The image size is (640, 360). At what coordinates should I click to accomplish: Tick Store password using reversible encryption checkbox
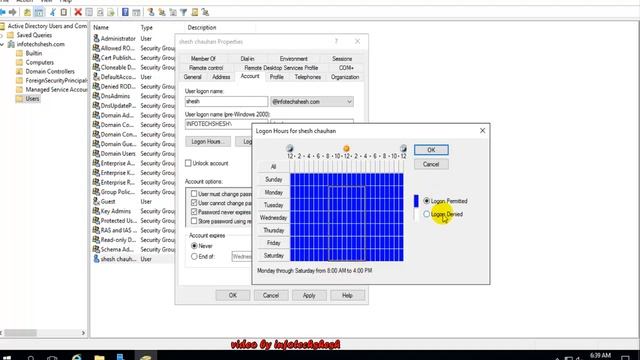(x=194, y=221)
